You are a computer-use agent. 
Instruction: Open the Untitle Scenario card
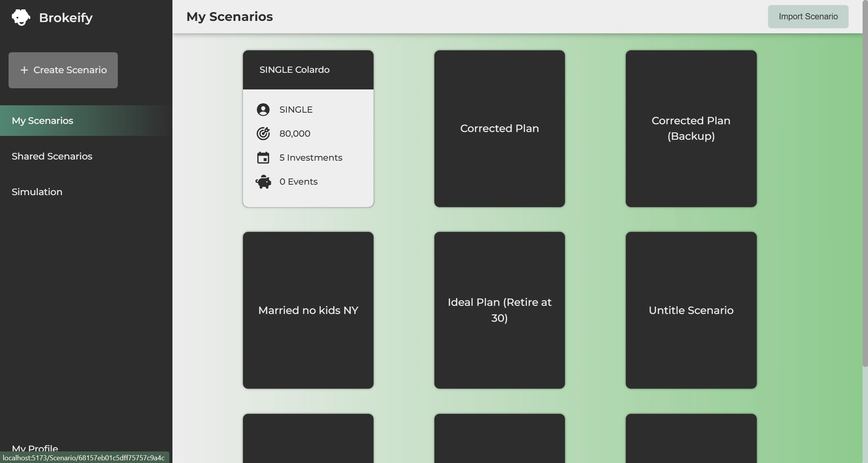coord(691,310)
